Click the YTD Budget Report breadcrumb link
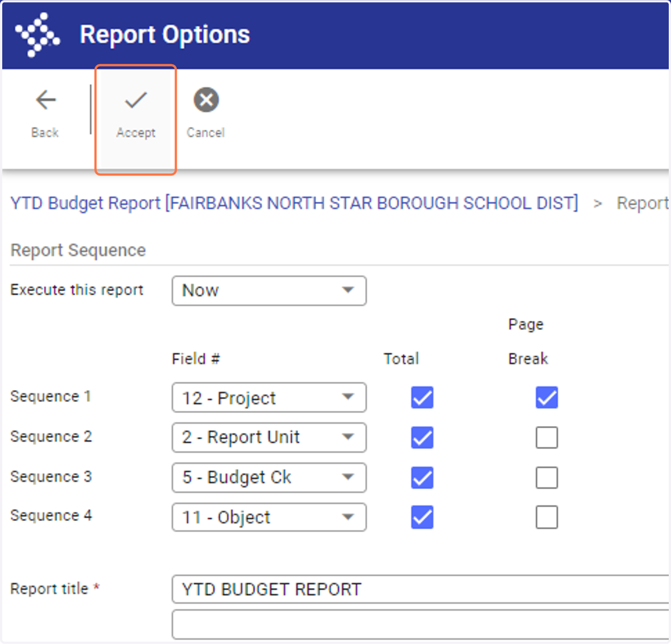This screenshot has width=671, height=644. pos(294,203)
